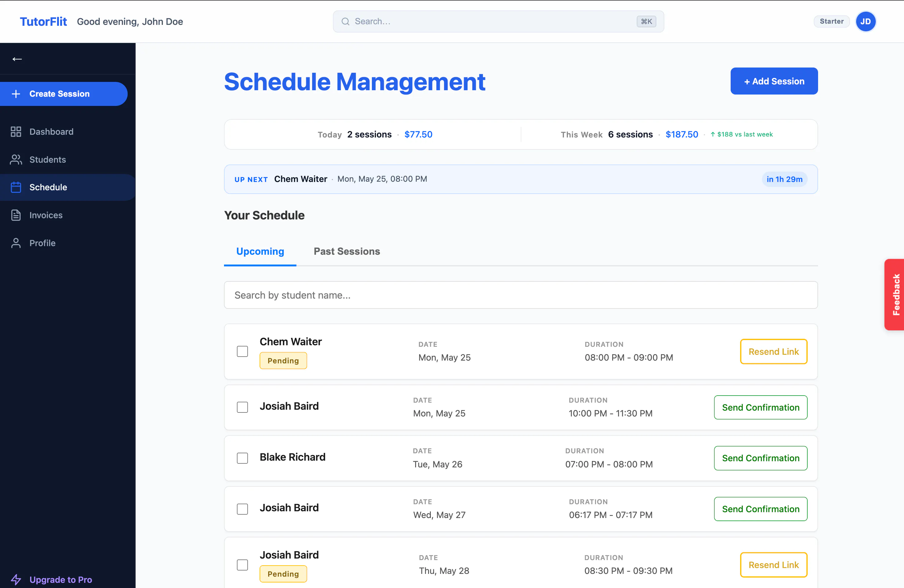Click the Blake Richard student name
This screenshot has width=904, height=588.
[x=292, y=457]
